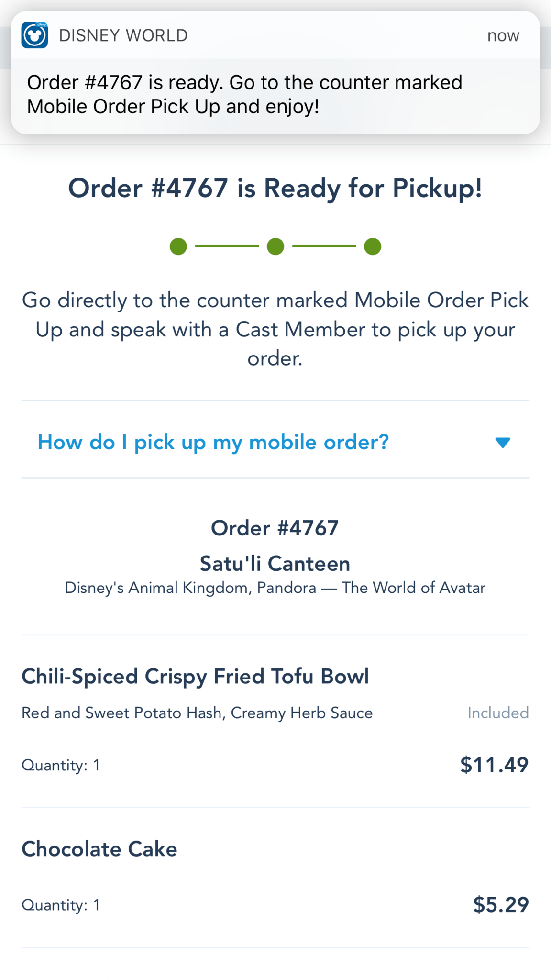Click the last green progress dot
Viewport: 551px width, 980px height.
tap(373, 246)
